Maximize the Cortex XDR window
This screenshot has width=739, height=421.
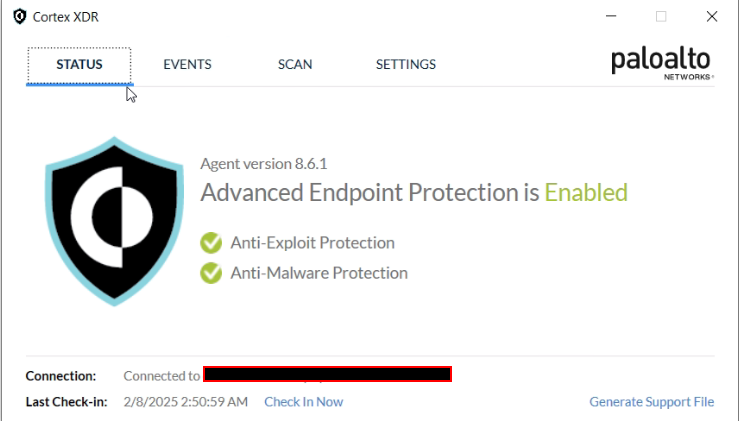point(661,17)
